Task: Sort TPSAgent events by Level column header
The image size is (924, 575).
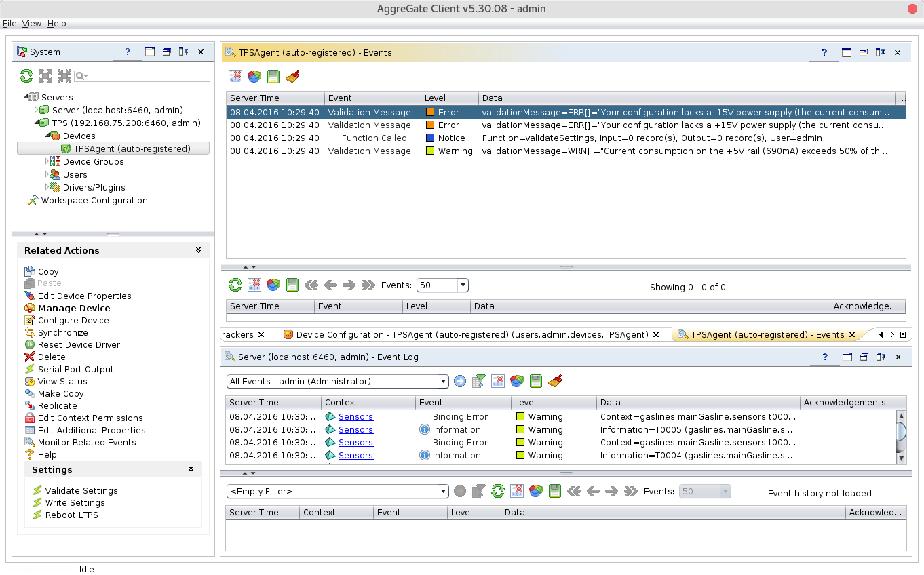Action: (x=449, y=98)
